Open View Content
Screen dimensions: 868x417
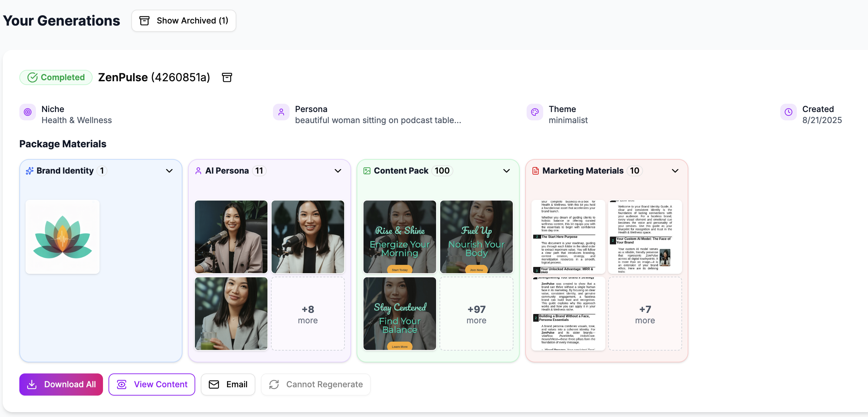click(152, 384)
